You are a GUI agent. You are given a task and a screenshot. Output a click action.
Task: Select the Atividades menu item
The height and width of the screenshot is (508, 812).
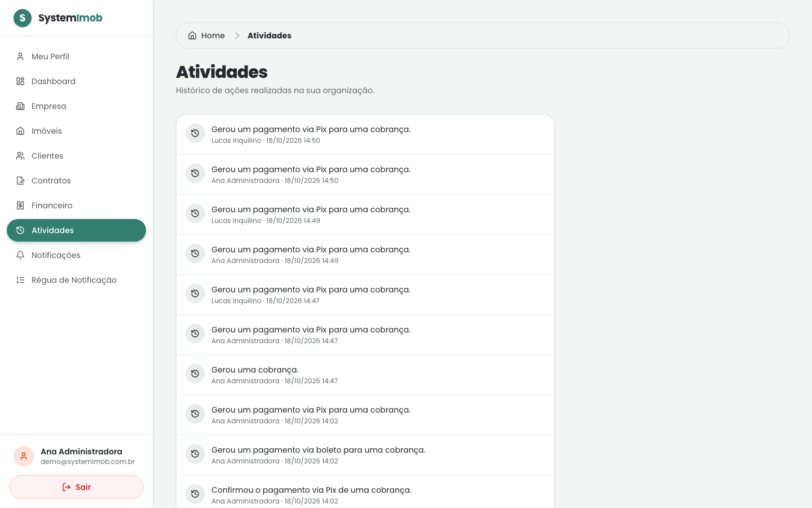(x=76, y=230)
